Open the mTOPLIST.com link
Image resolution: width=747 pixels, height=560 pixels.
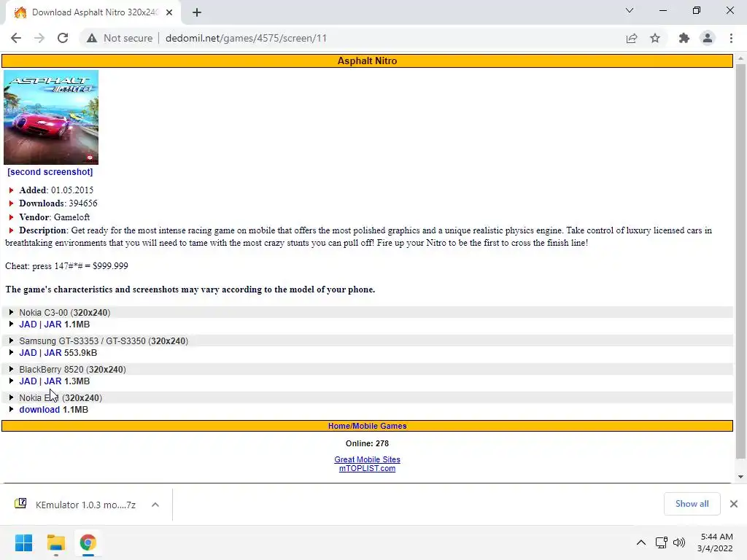point(368,468)
